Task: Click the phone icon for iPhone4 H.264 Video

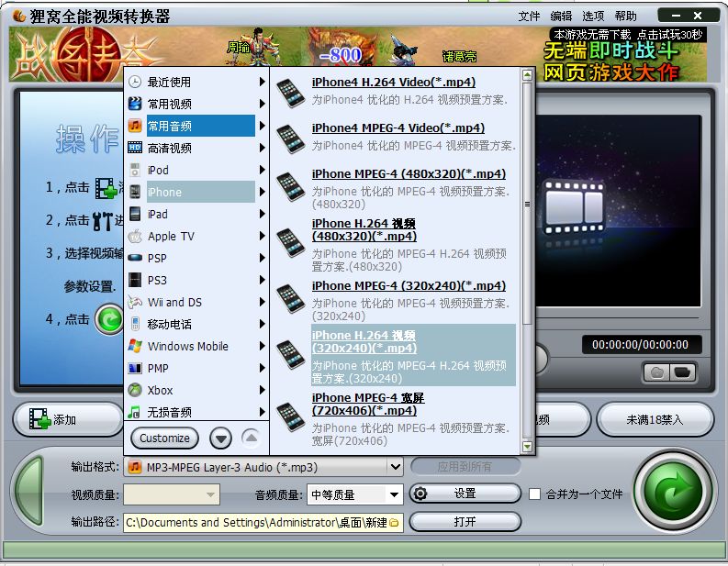Action: [290, 94]
